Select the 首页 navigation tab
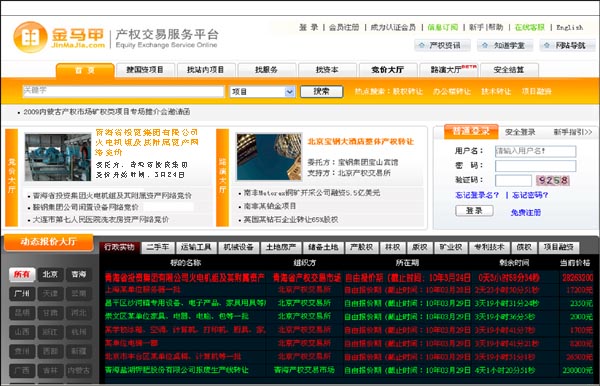The width and height of the screenshot is (600, 386). [x=85, y=70]
